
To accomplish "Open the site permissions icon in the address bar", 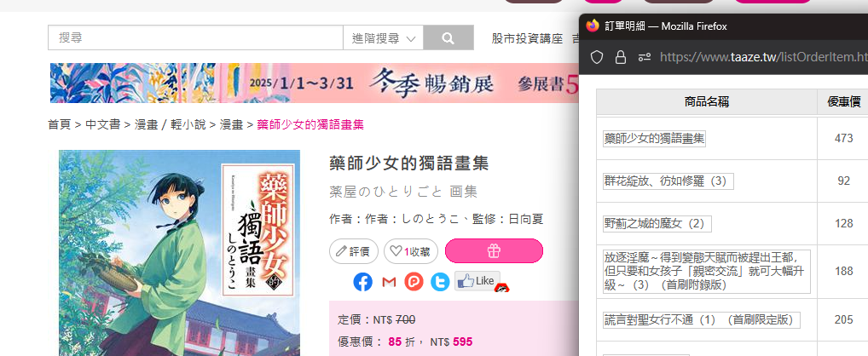I will [x=645, y=57].
